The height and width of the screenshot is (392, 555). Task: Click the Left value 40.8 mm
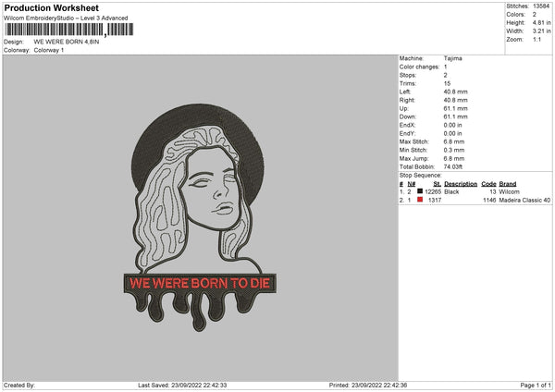pos(455,92)
